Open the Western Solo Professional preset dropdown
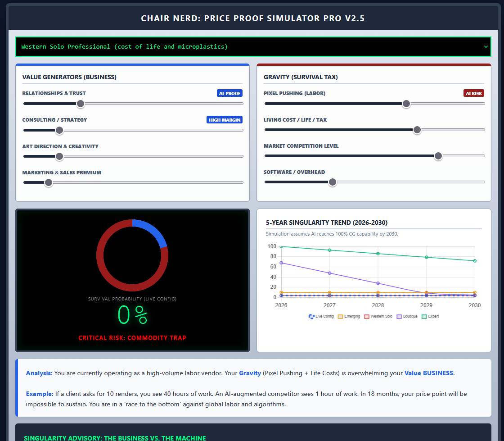504x441 pixels. click(x=253, y=47)
